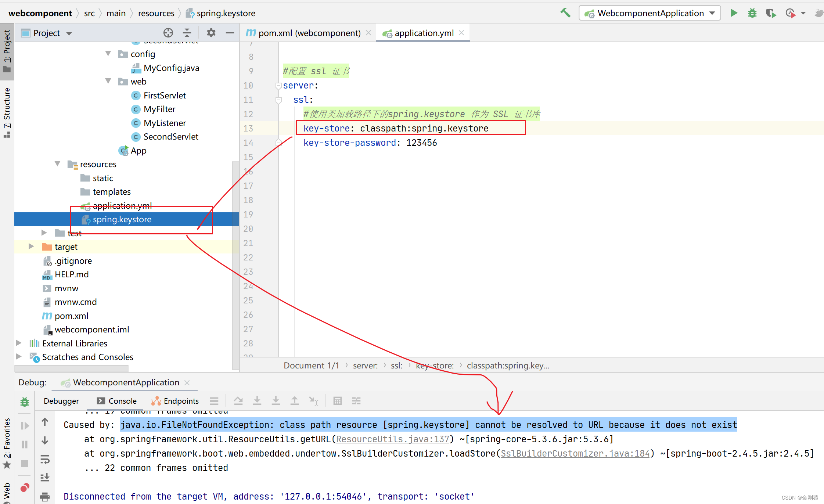Expand External Libraries node
Image resolution: width=824 pixels, height=504 pixels.
tap(19, 343)
